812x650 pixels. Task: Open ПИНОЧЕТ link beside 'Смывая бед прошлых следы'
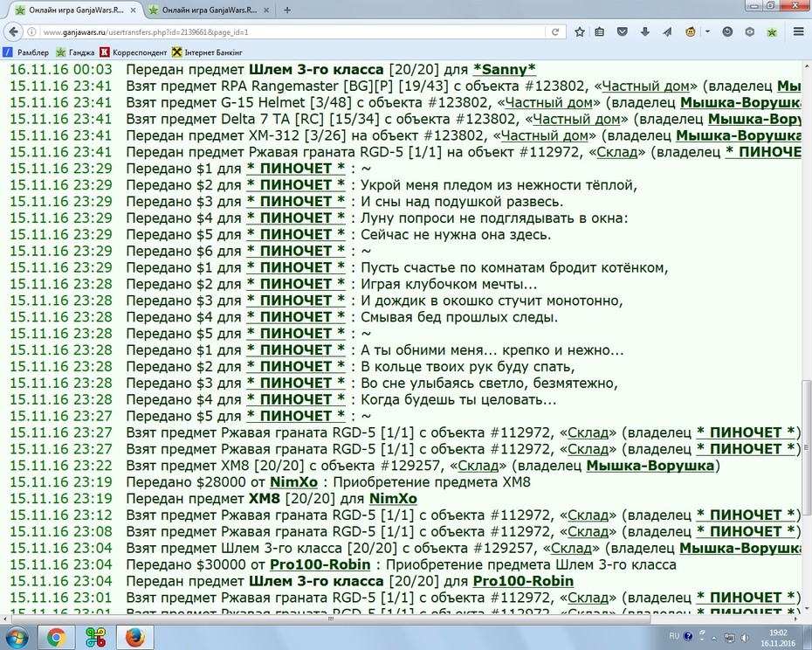tap(296, 317)
